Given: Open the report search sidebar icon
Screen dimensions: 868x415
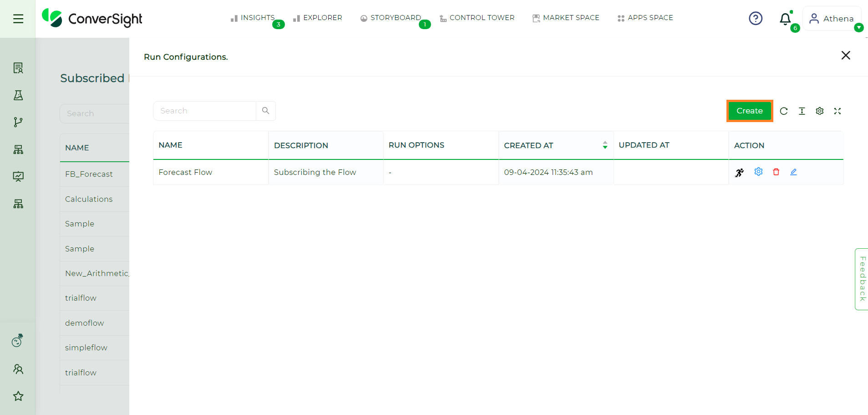Looking at the screenshot, I should [x=18, y=68].
